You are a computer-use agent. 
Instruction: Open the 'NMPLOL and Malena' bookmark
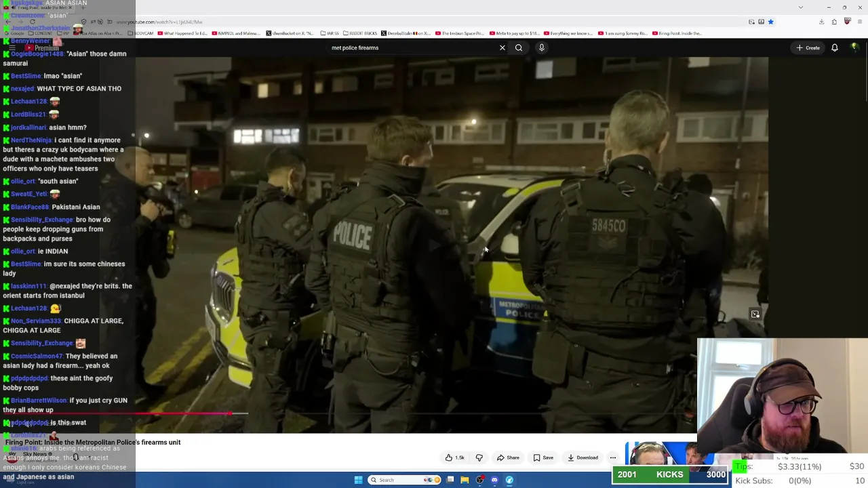237,33
